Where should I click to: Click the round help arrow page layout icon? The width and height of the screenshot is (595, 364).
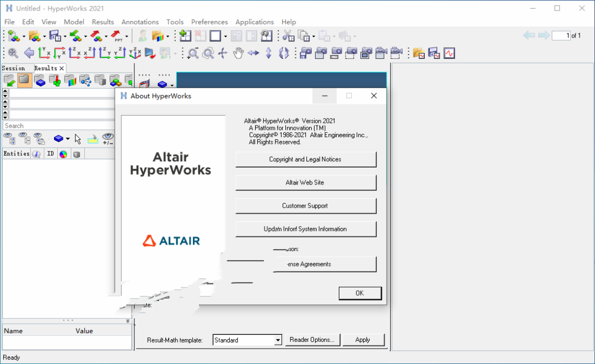point(267,36)
